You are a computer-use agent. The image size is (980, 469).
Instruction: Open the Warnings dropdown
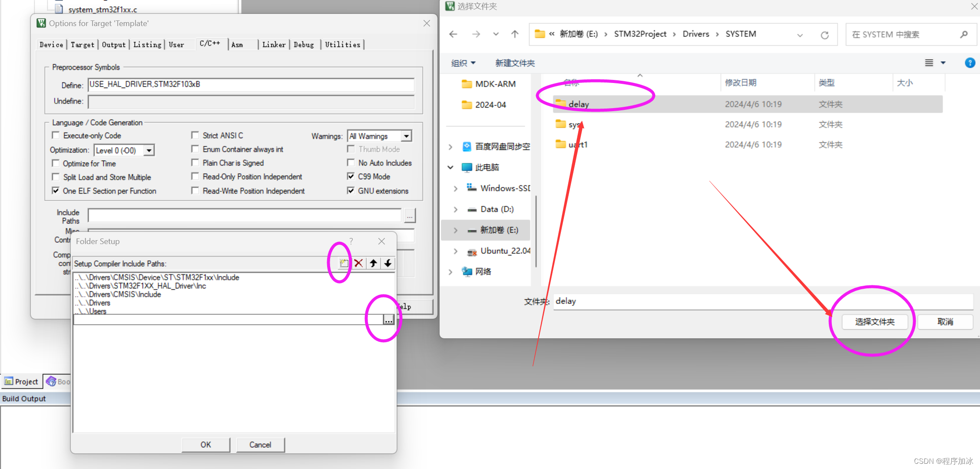point(406,136)
